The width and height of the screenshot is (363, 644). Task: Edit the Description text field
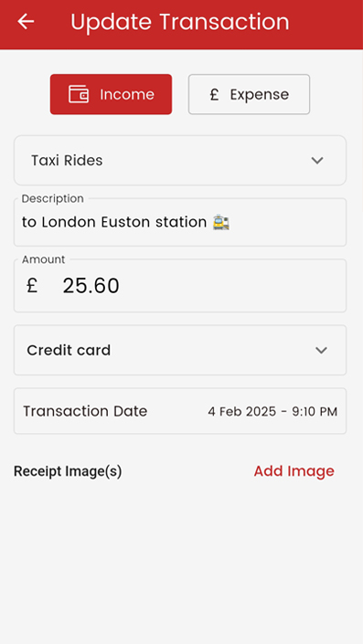click(180, 223)
